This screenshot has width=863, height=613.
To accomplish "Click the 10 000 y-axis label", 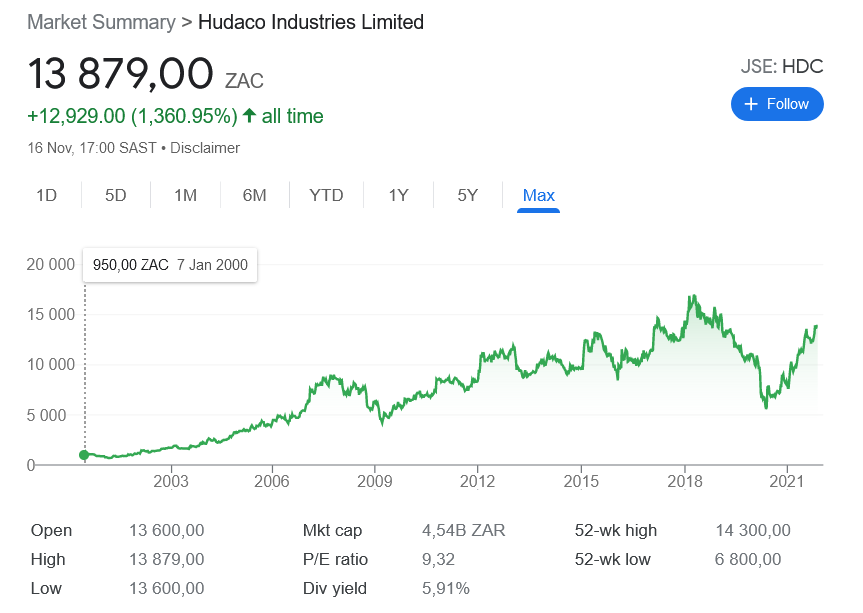I will tap(51, 365).
